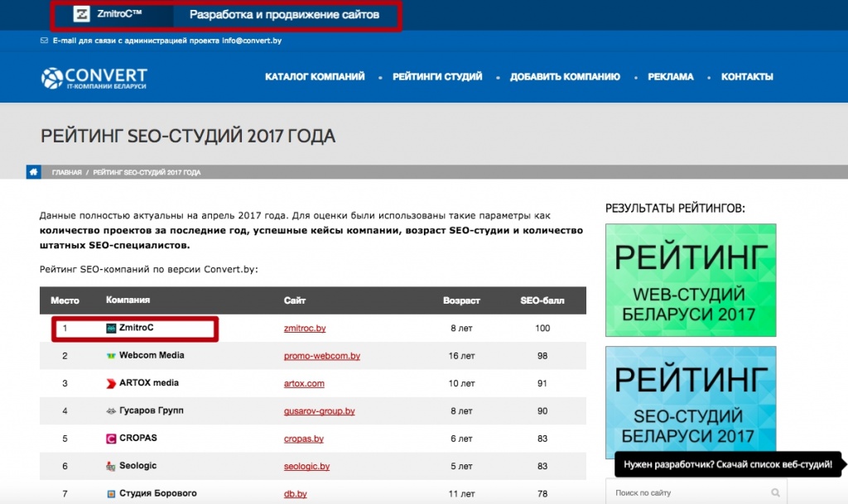Go home via the breadcrumb house icon
This screenshot has width=848, height=504.
pyautogui.click(x=33, y=172)
